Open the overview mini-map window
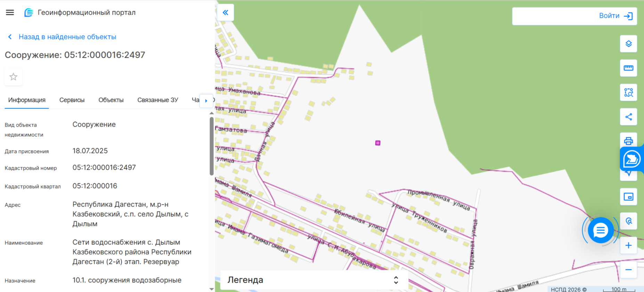The height and width of the screenshot is (292, 644). [628, 197]
